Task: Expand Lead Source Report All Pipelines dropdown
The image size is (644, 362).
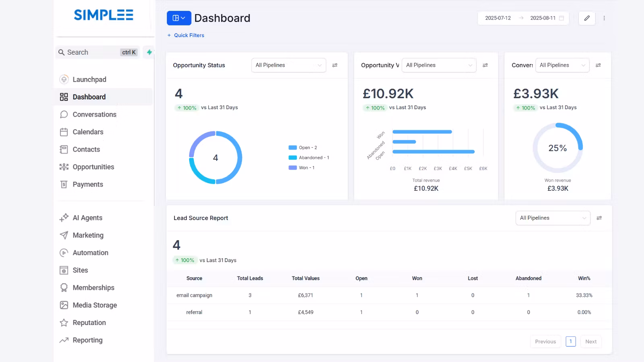Action: coord(552,218)
